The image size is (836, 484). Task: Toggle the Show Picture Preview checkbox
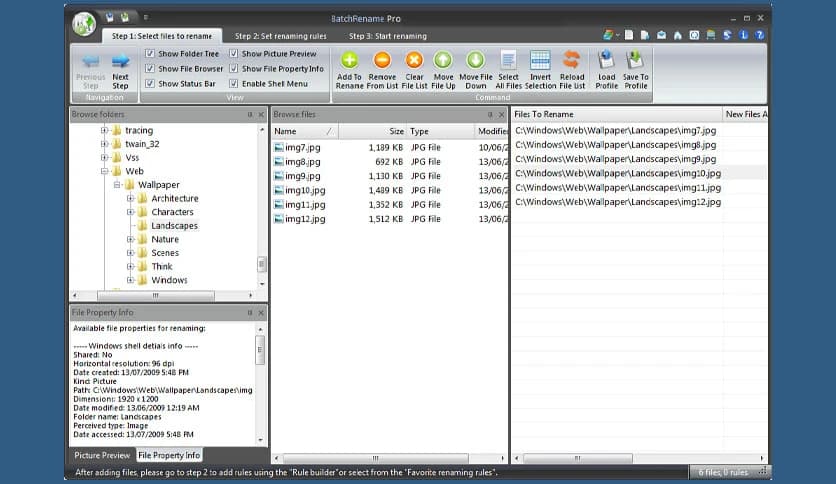pyautogui.click(x=234, y=53)
